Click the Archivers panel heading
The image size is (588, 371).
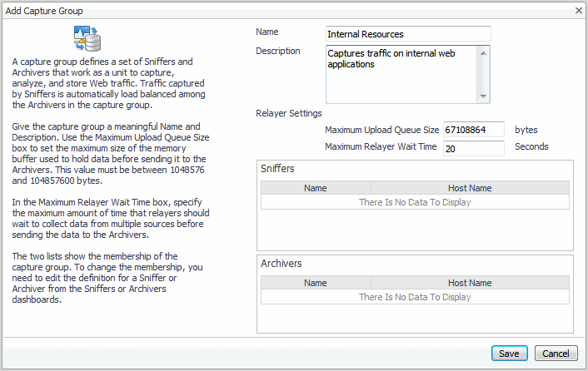pos(282,264)
